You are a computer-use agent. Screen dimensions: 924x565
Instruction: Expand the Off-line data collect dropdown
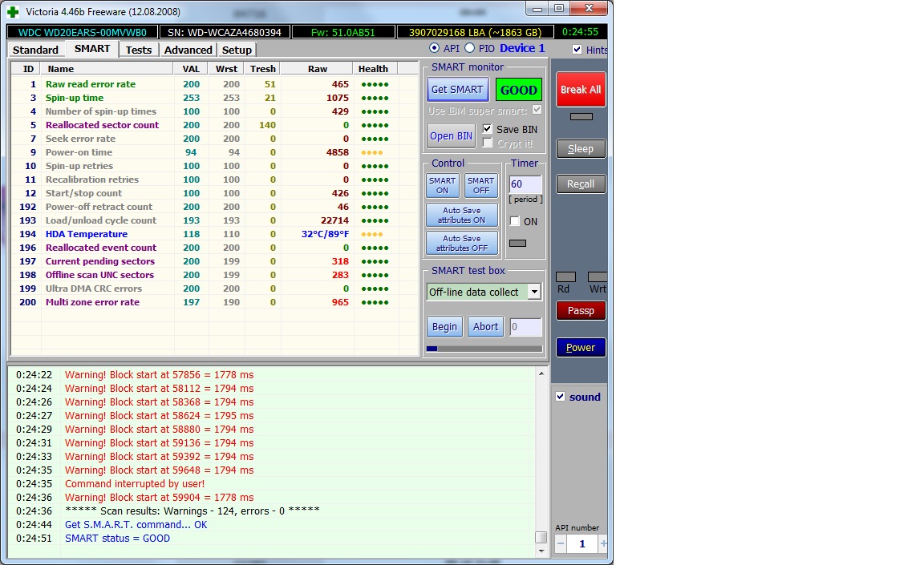point(534,293)
